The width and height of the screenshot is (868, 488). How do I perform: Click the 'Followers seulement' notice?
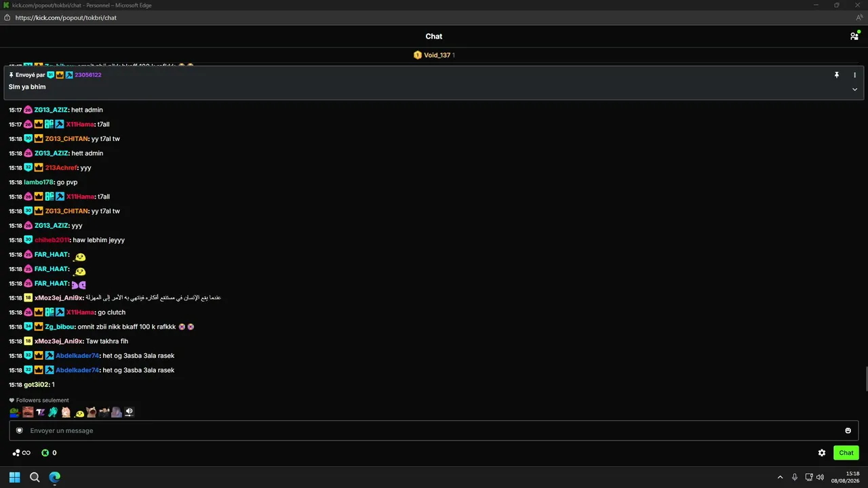(39, 401)
